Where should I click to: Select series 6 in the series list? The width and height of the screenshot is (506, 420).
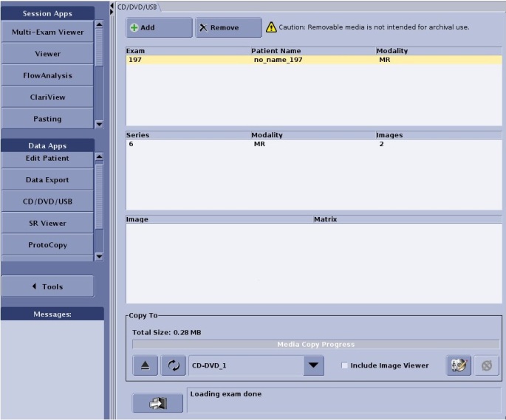click(313, 145)
